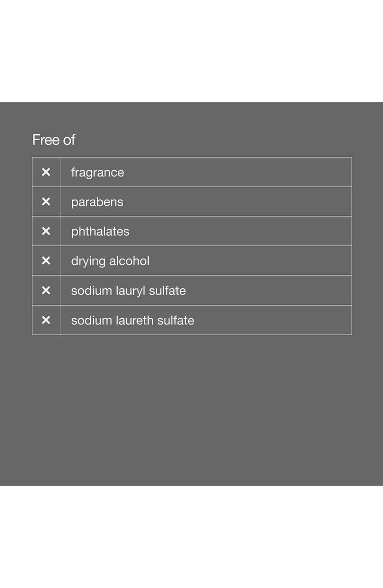The width and height of the screenshot is (383, 588).
Task: Click the white margin above the gray panel
Action: [x=191, y=49]
